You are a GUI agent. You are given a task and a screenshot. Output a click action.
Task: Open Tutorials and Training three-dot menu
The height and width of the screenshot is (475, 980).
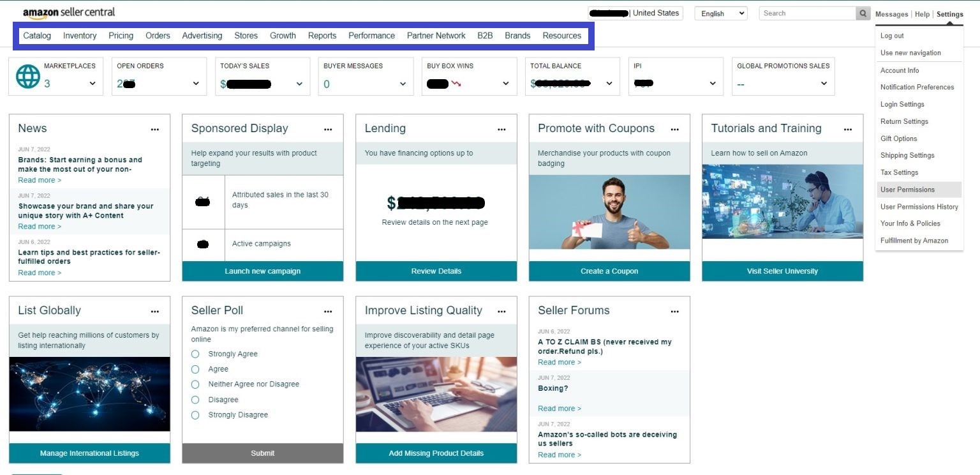847,129
